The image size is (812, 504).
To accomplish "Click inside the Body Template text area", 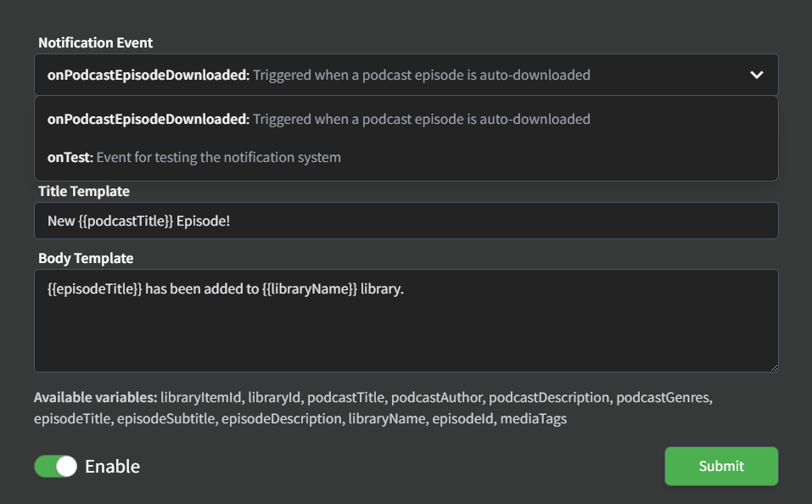I will pos(406,331).
